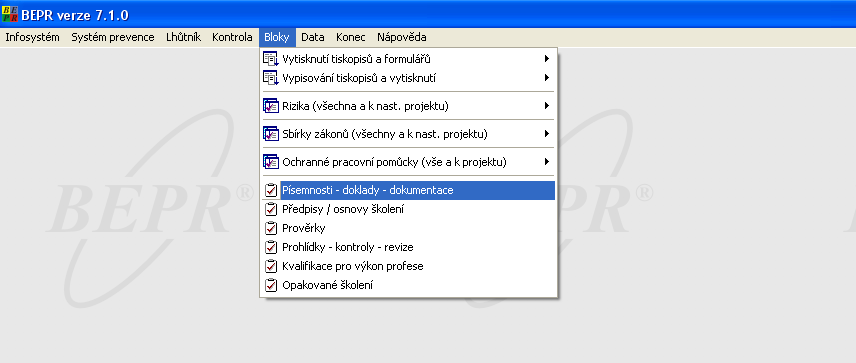Open the Nápověda help menu

(402, 37)
